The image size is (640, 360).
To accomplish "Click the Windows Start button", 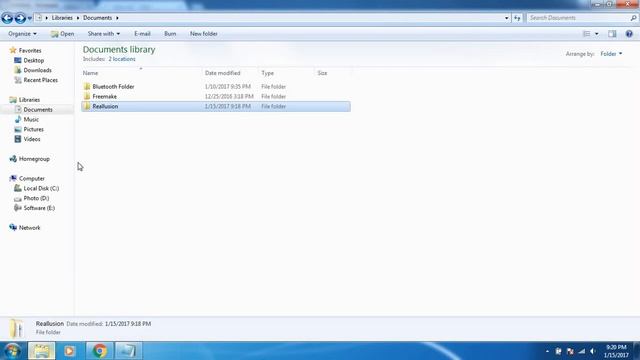I will click(x=12, y=351).
